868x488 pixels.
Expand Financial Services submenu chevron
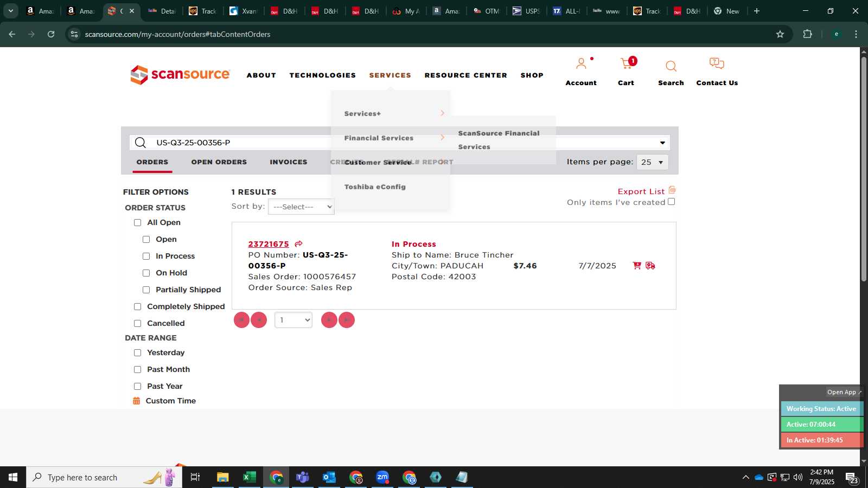coord(442,138)
